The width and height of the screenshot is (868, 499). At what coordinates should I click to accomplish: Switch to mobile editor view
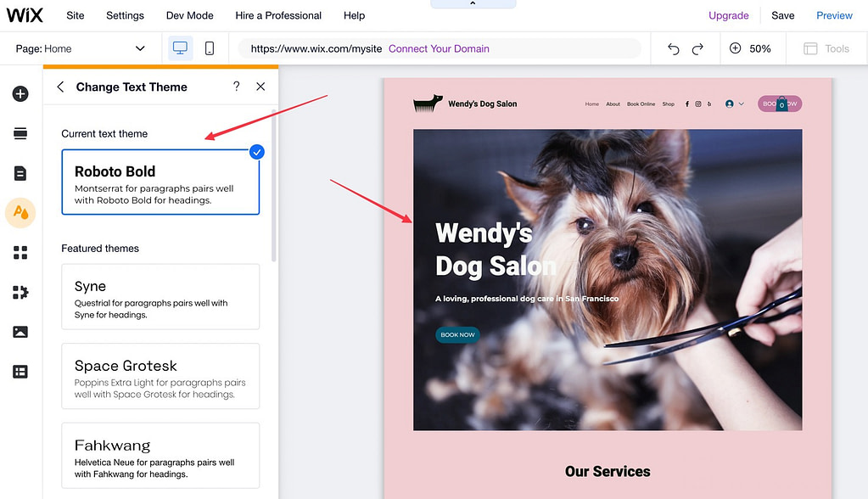(x=210, y=48)
